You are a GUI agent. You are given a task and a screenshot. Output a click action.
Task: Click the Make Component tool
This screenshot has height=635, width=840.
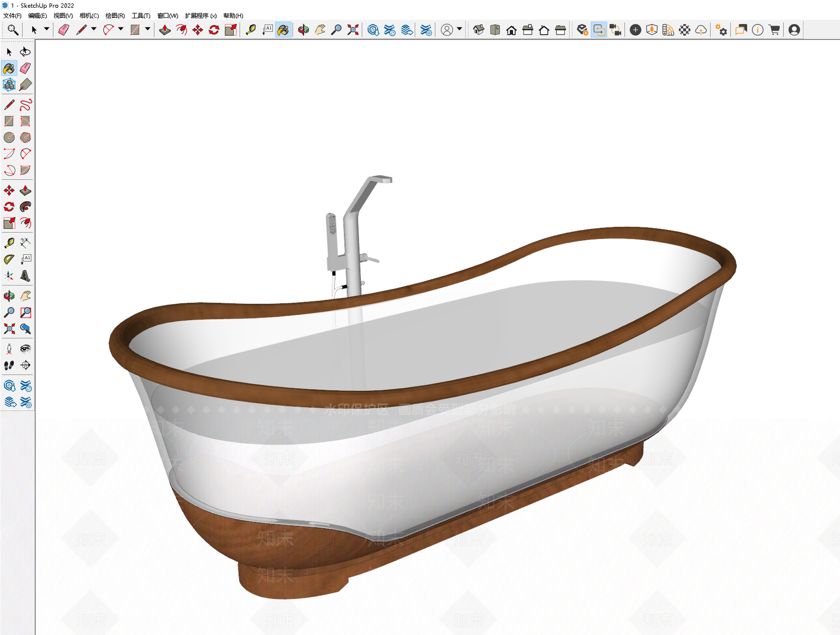(x=9, y=84)
